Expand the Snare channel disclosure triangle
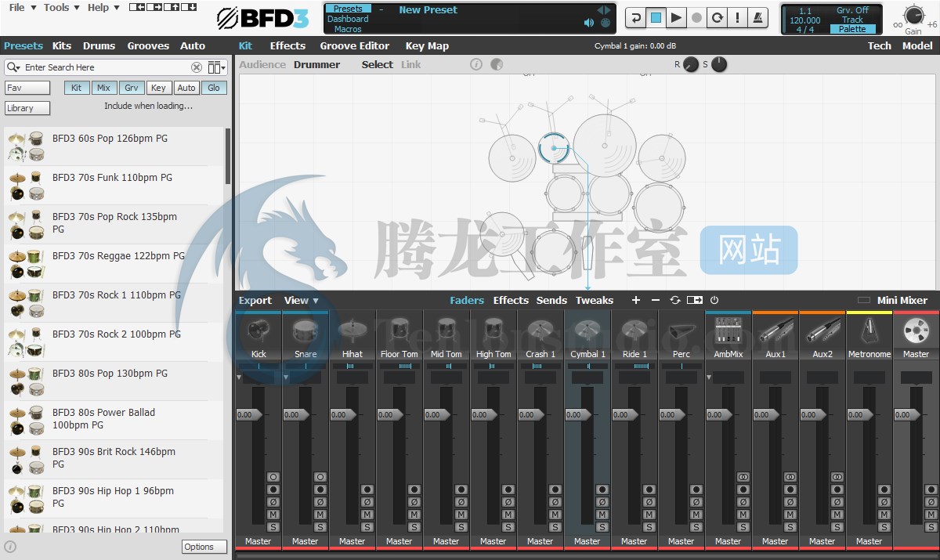The width and height of the screenshot is (940, 560). pyautogui.click(x=287, y=378)
